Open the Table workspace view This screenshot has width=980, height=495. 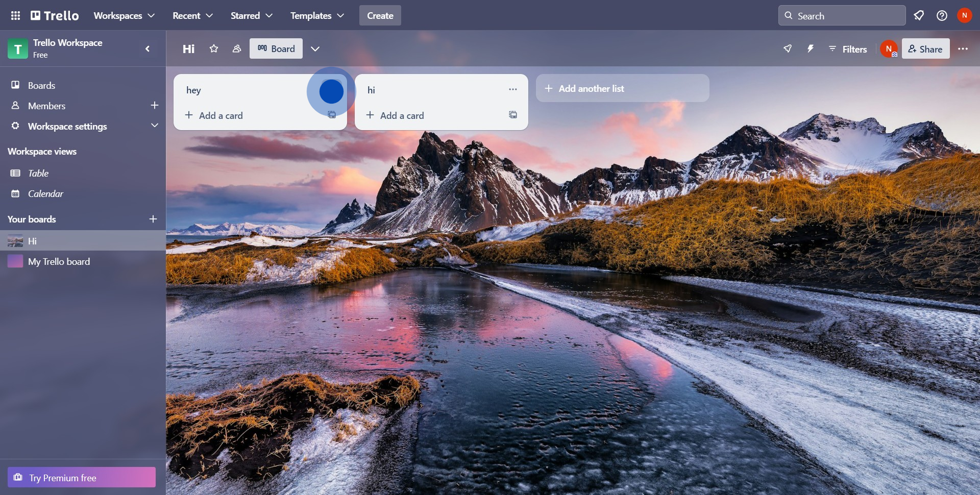(38, 174)
